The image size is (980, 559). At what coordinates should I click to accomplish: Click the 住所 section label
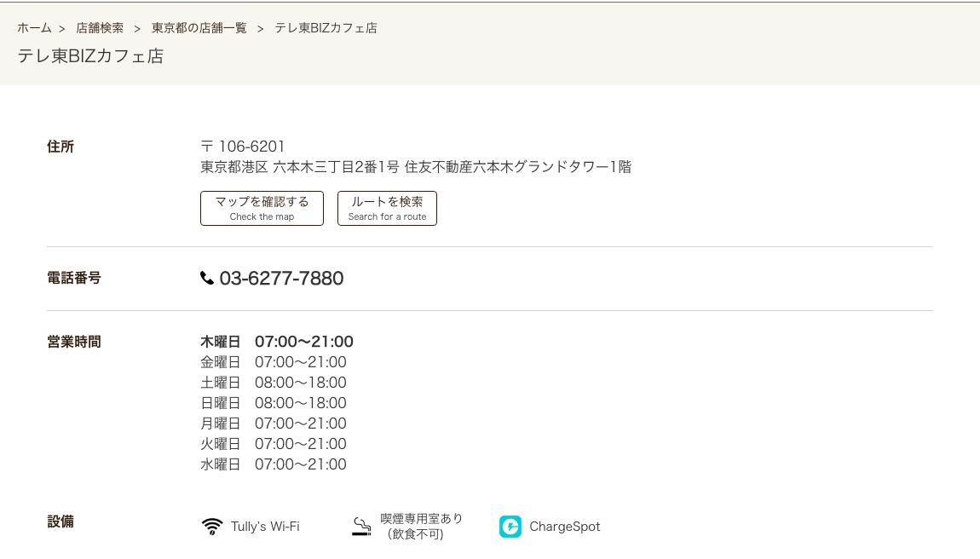(x=61, y=147)
